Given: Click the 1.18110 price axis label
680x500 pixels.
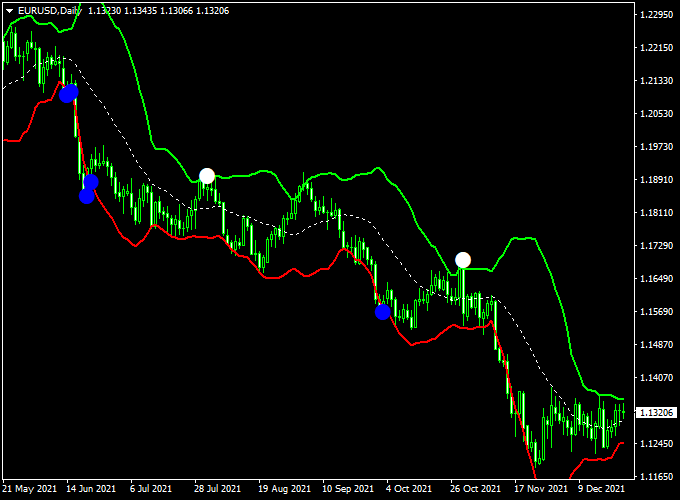Looking at the screenshot, I should (657, 212).
